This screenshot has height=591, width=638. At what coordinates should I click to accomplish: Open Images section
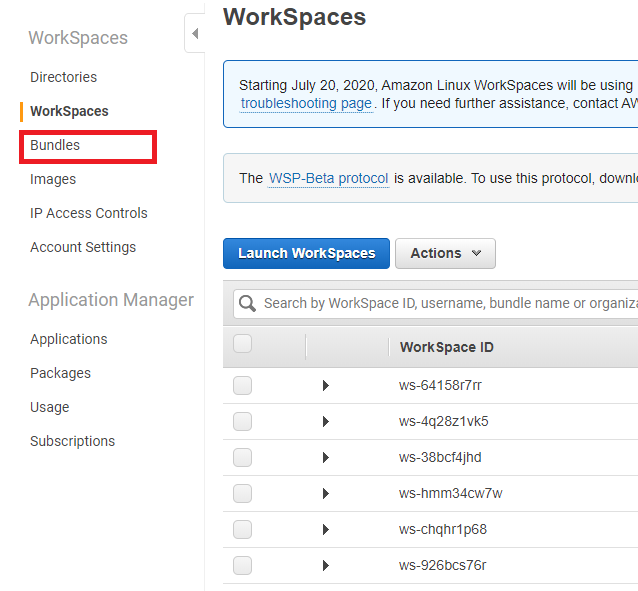coord(53,179)
